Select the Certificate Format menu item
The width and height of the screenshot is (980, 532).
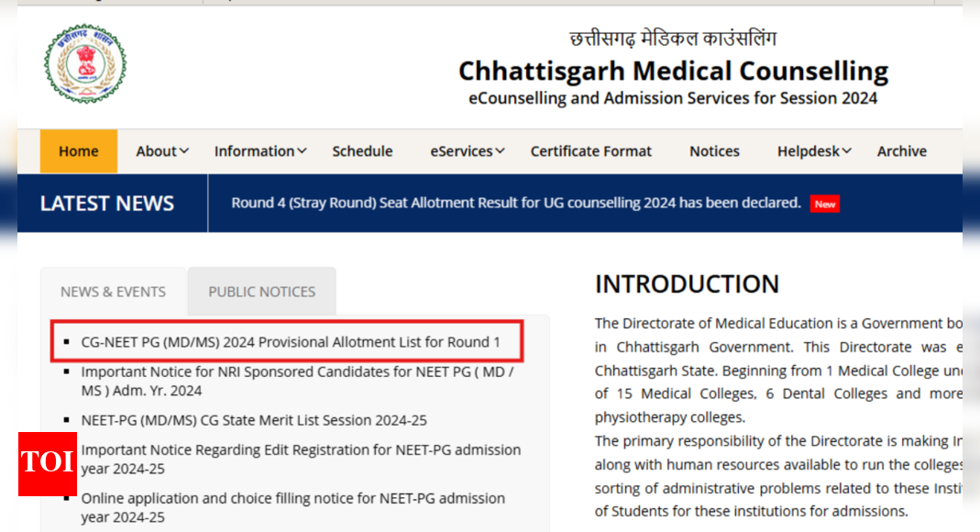[x=590, y=151]
